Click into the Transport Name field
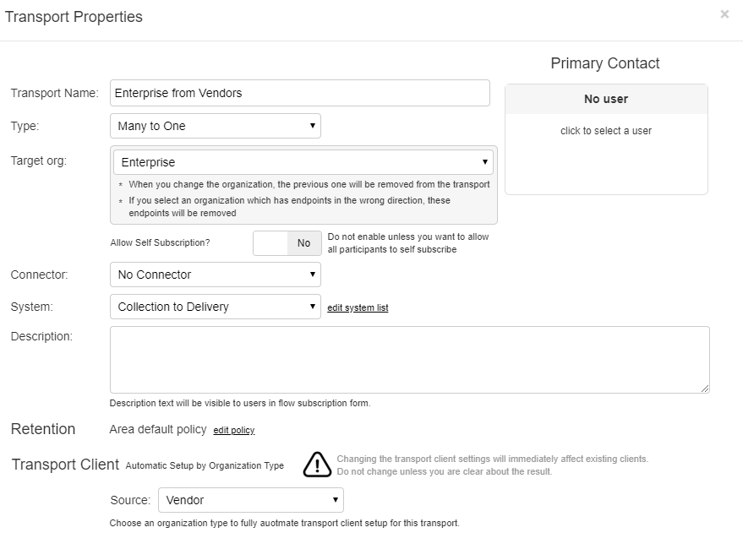 pos(300,93)
